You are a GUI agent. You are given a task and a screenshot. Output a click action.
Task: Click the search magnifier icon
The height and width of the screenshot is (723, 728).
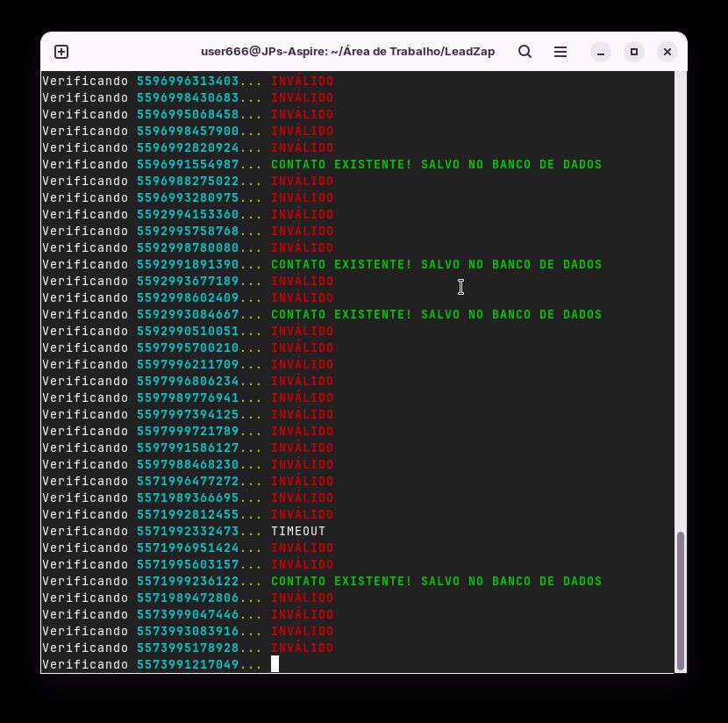pos(525,52)
